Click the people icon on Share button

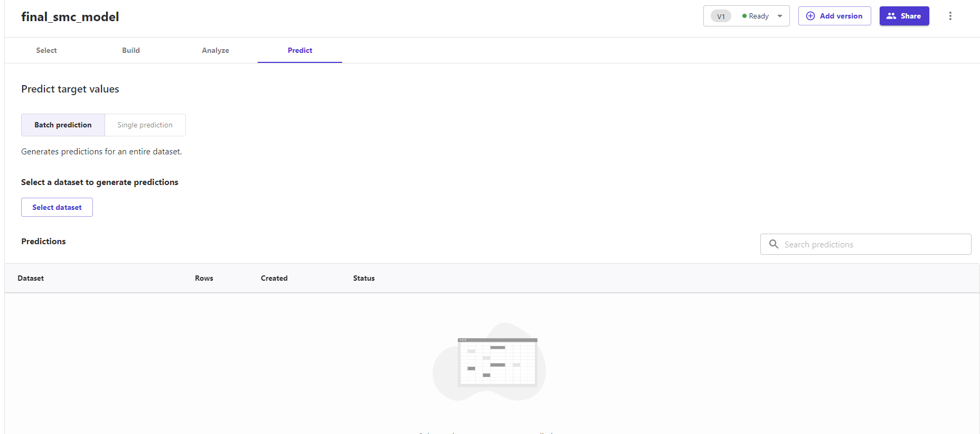tap(891, 16)
